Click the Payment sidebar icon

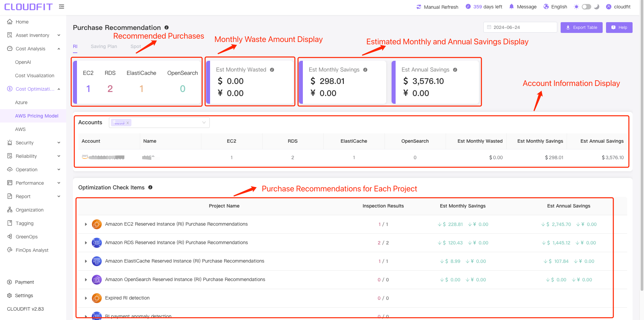[9, 282]
